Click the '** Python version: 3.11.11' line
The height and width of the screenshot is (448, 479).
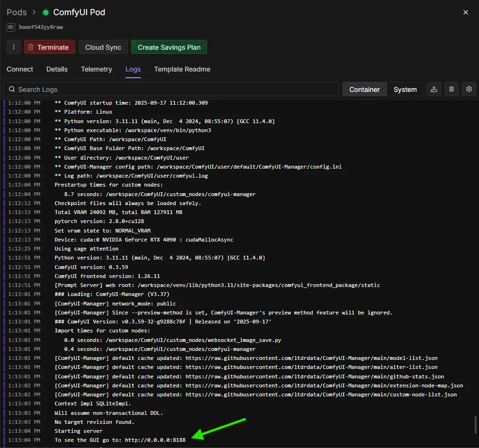click(165, 121)
